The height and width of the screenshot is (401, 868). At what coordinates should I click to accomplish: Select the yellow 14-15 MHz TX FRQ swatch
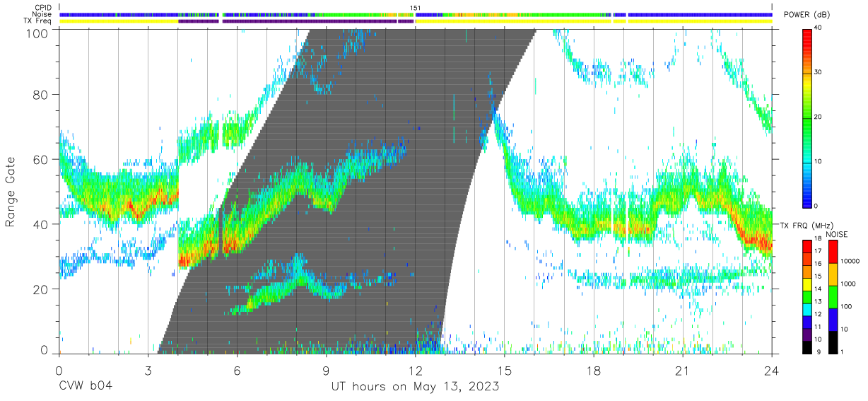click(x=807, y=283)
